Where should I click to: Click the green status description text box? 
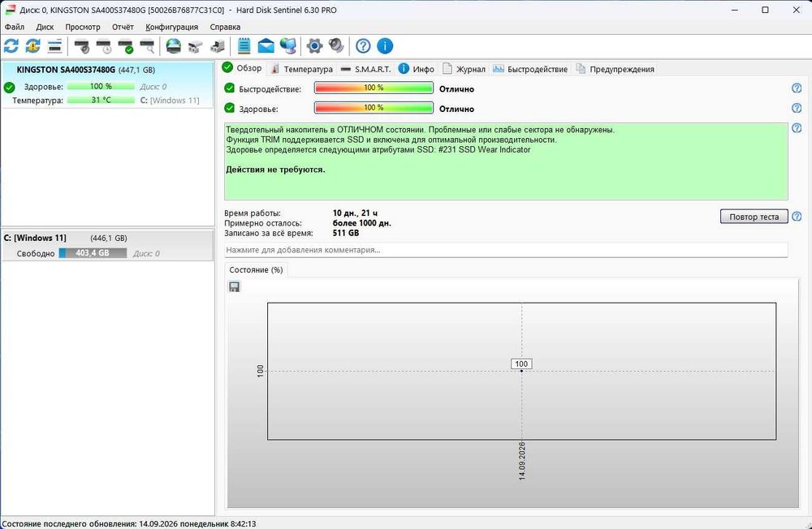coord(506,161)
